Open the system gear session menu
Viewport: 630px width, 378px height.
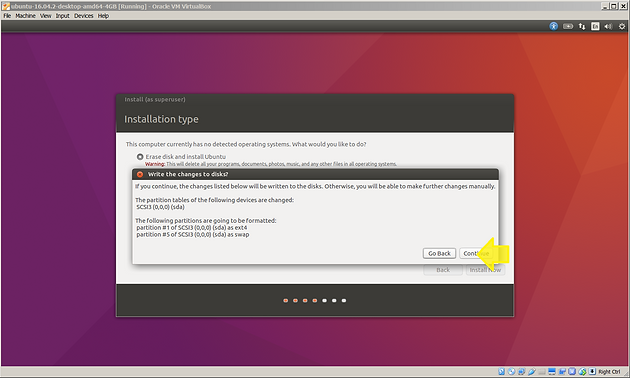tap(622, 26)
